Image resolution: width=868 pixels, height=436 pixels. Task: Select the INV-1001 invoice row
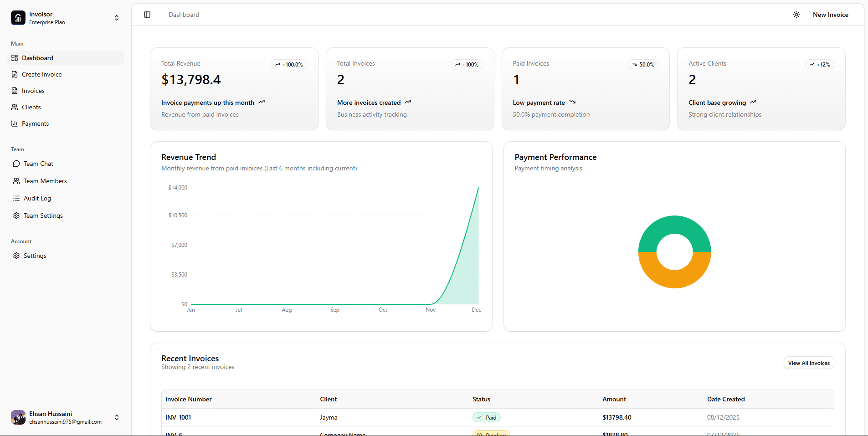tap(178, 417)
